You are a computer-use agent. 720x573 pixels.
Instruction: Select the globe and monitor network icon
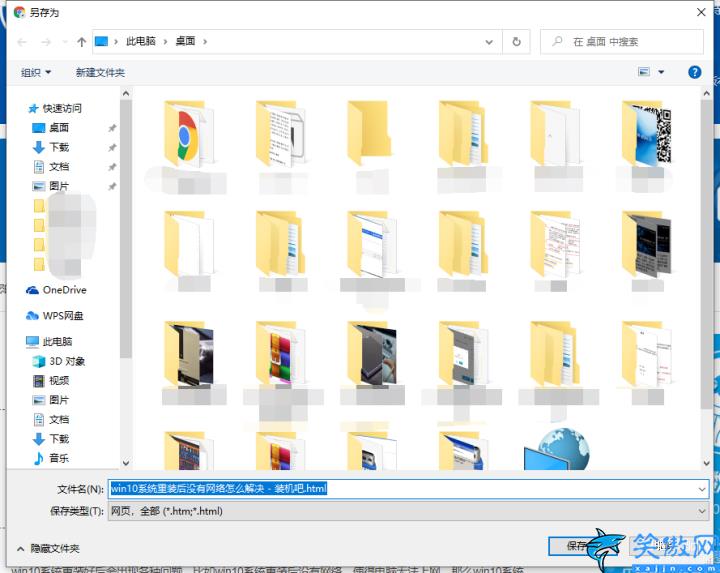coord(557,449)
